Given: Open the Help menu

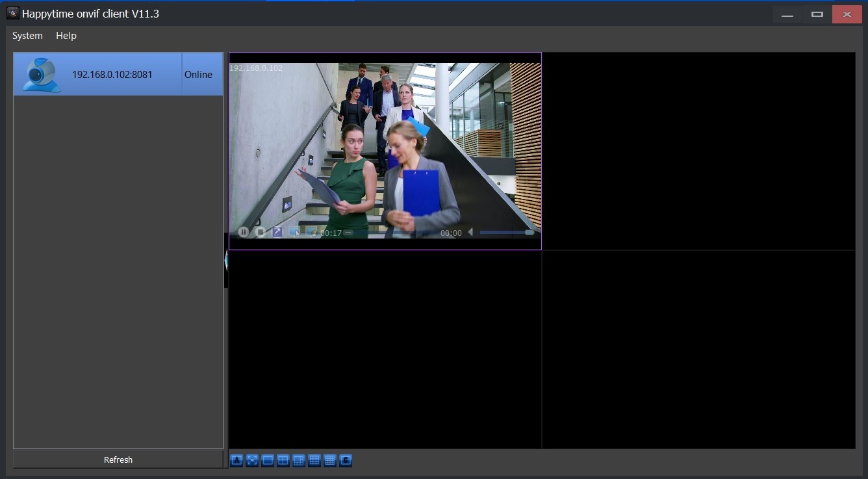Looking at the screenshot, I should [66, 36].
